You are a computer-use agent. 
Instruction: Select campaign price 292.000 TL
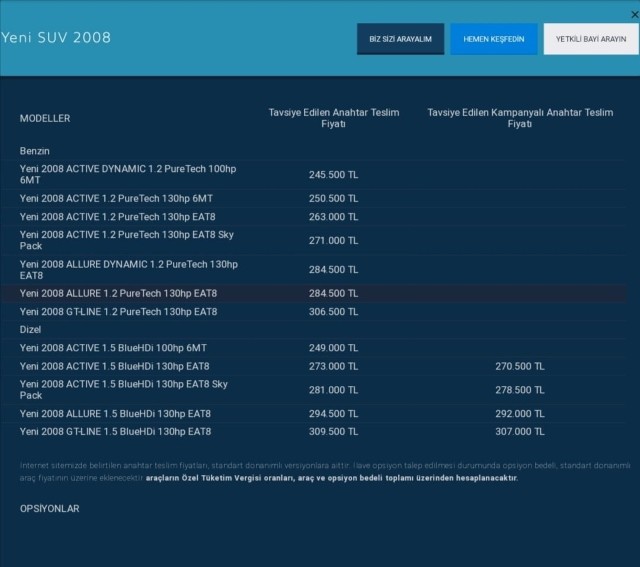(x=520, y=414)
